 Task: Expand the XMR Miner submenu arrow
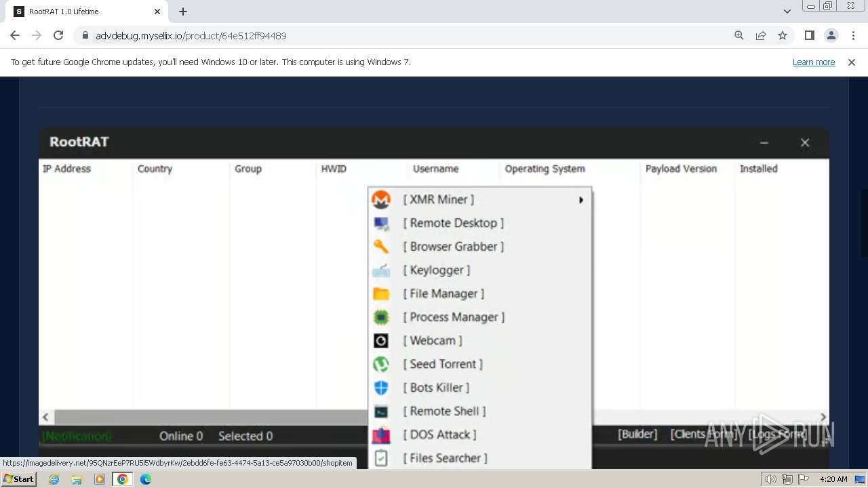pos(581,200)
